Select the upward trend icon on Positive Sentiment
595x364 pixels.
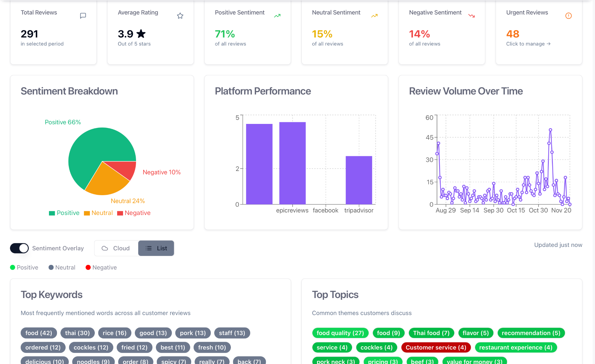tap(277, 15)
